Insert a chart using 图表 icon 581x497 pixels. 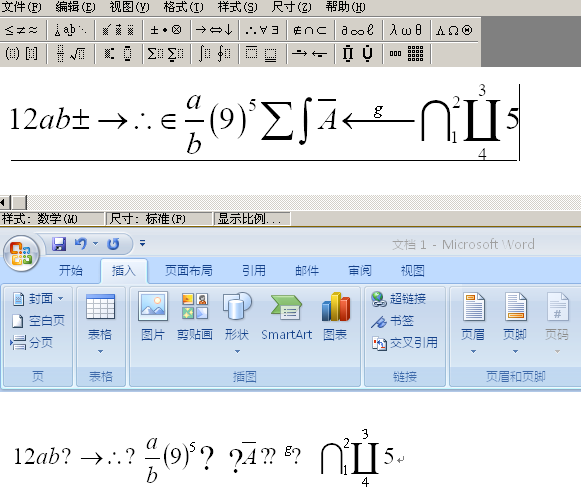point(335,316)
